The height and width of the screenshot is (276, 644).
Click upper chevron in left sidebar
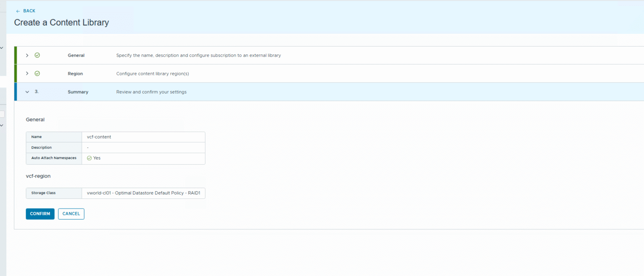2,48
